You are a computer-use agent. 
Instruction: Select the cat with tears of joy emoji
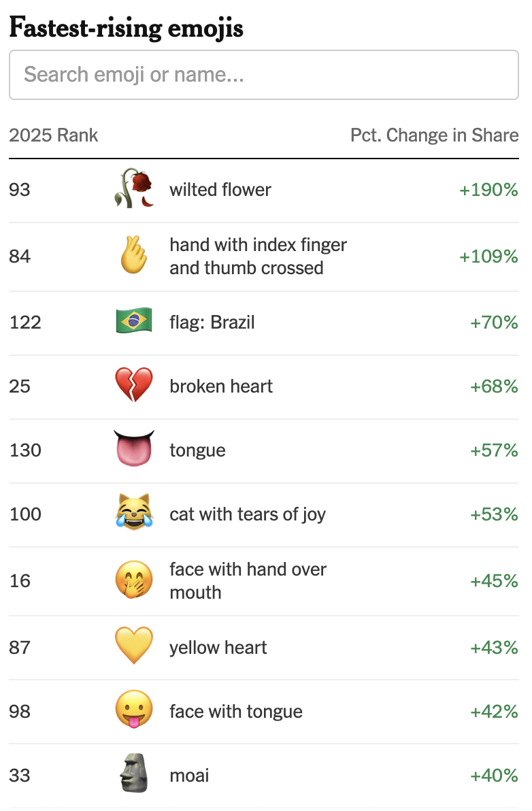[134, 512]
